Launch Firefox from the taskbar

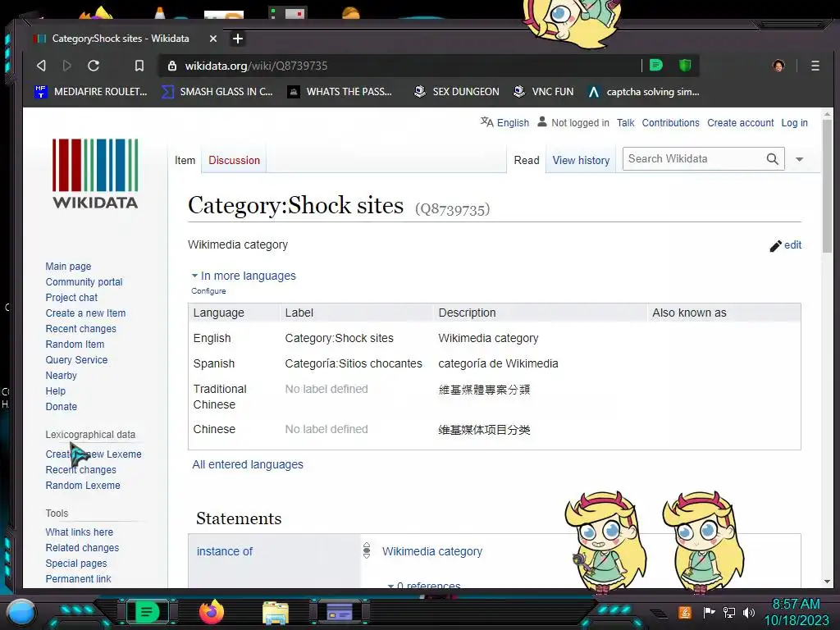click(x=211, y=612)
